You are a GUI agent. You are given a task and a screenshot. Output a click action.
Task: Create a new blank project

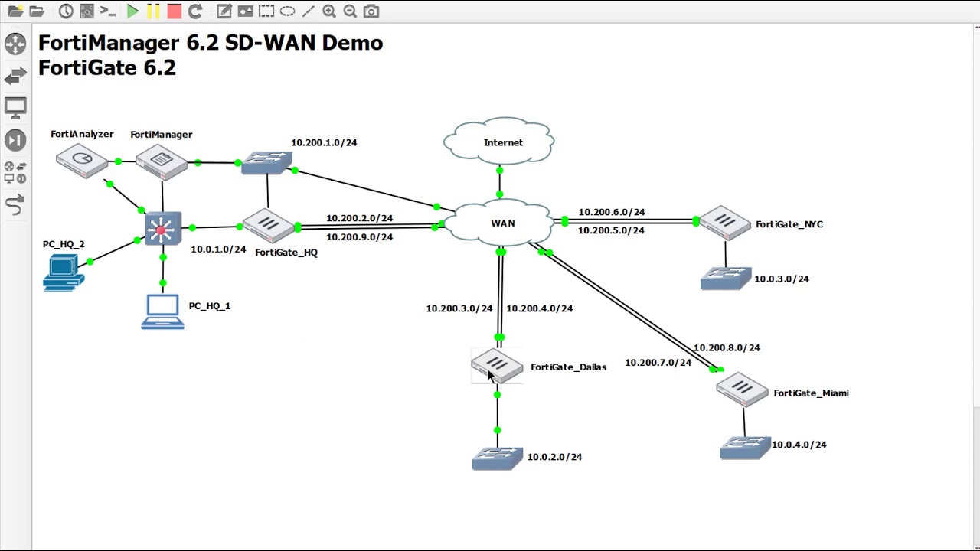15,11
